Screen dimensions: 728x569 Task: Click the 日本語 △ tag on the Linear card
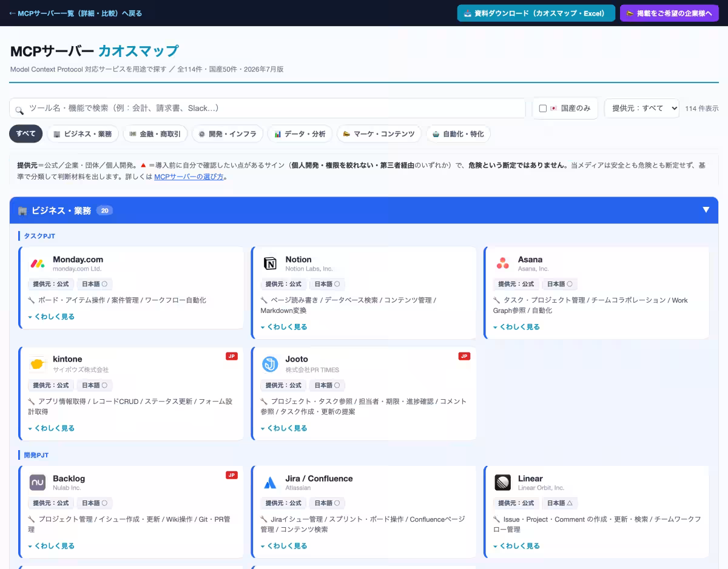[x=560, y=503]
